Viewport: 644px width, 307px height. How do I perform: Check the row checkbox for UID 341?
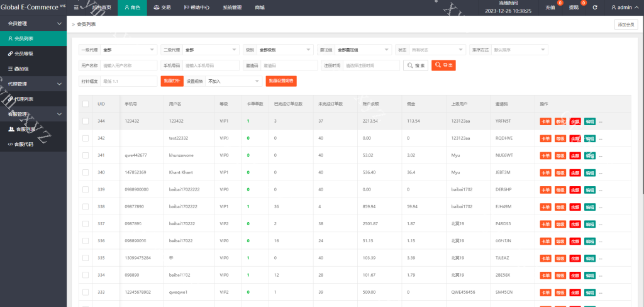click(86, 155)
